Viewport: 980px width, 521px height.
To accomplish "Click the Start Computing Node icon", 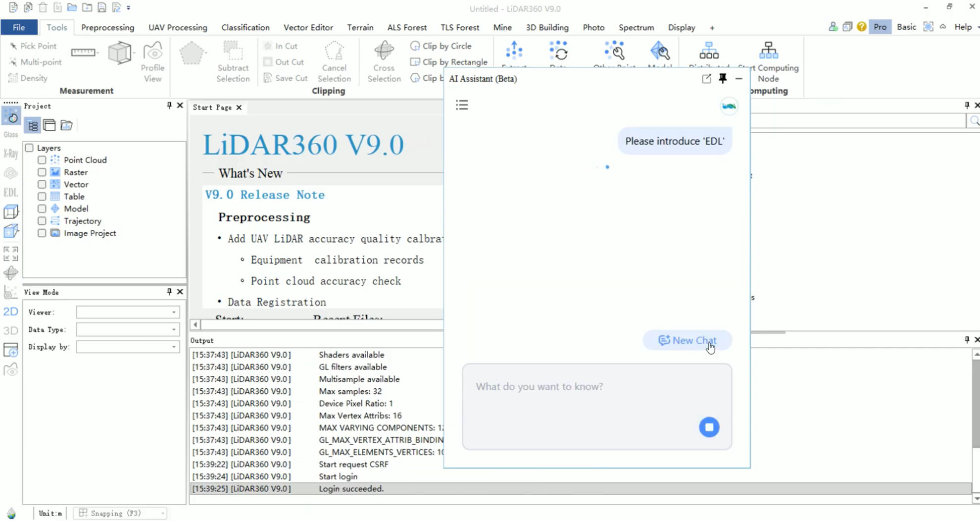I will 768,51.
